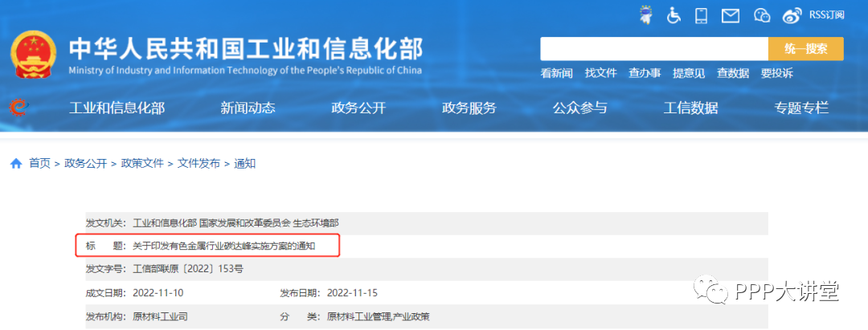Image resolution: width=868 pixels, height=330 pixels.
Task: Click the 找文件 quick link
Action: tap(600, 73)
